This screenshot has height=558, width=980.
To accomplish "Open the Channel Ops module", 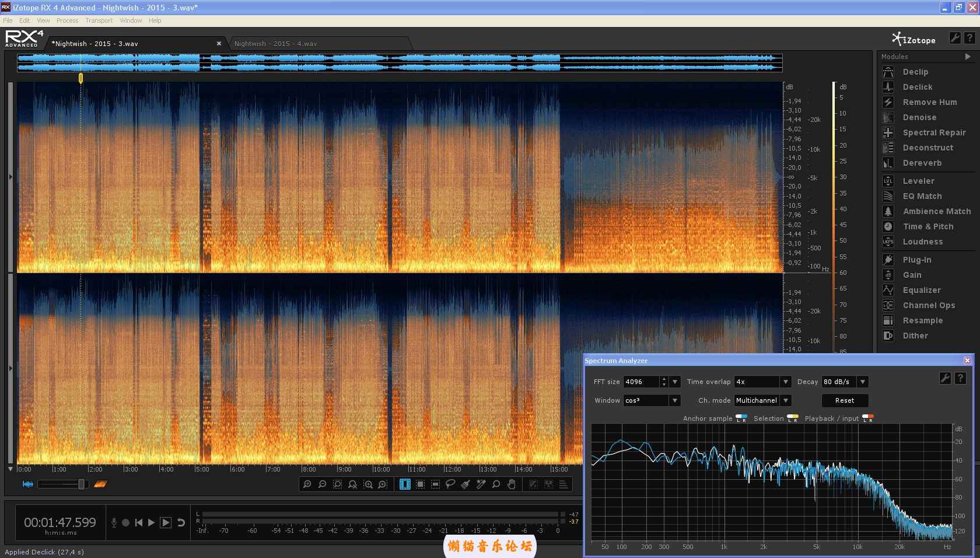I will point(929,305).
